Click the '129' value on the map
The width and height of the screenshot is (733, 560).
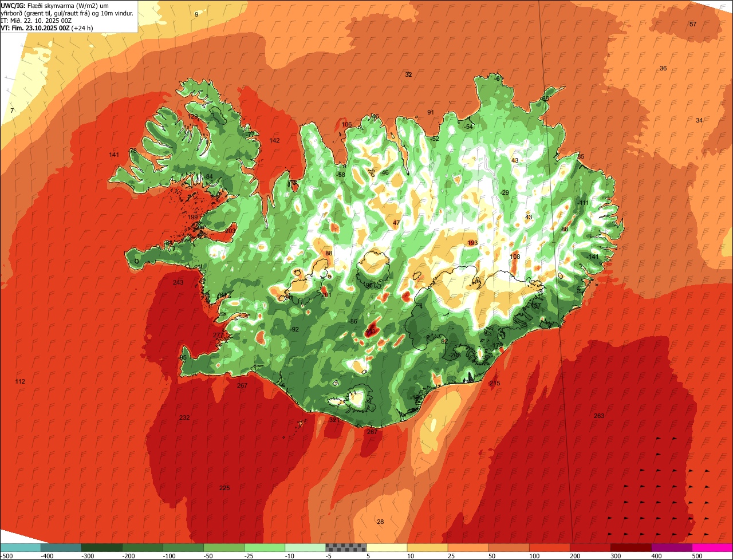[x=192, y=116]
